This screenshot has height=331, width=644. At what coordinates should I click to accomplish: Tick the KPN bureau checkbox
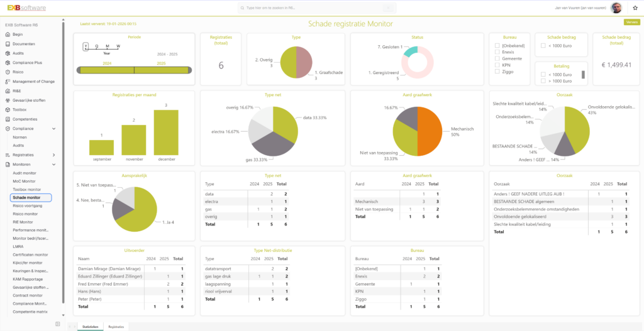click(x=497, y=65)
